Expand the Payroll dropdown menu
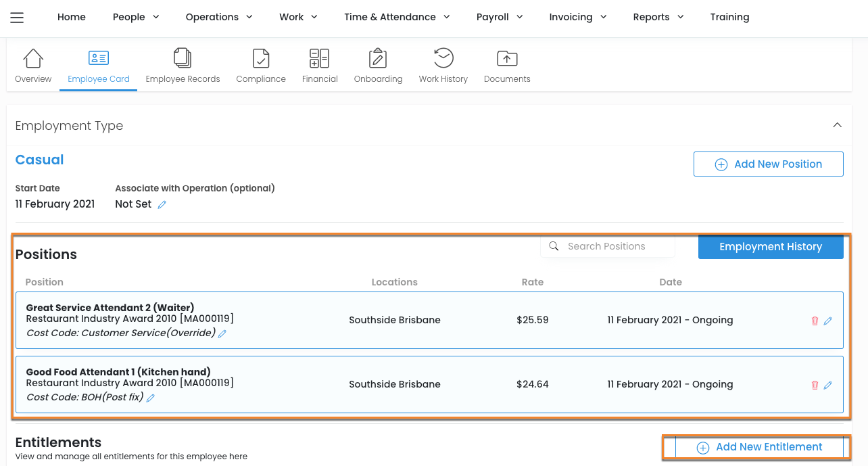The image size is (868, 466). tap(500, 17)
